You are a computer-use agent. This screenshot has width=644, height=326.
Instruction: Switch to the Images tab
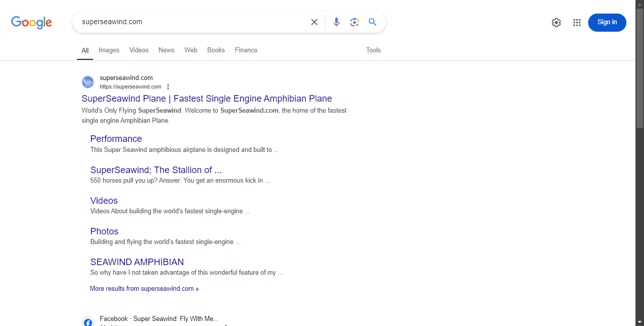109,50
